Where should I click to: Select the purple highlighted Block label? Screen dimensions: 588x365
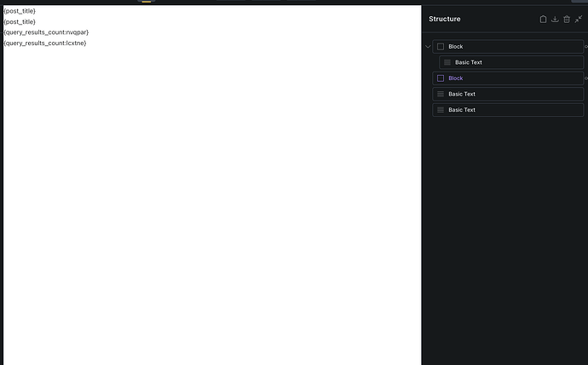tap(456, 78)
